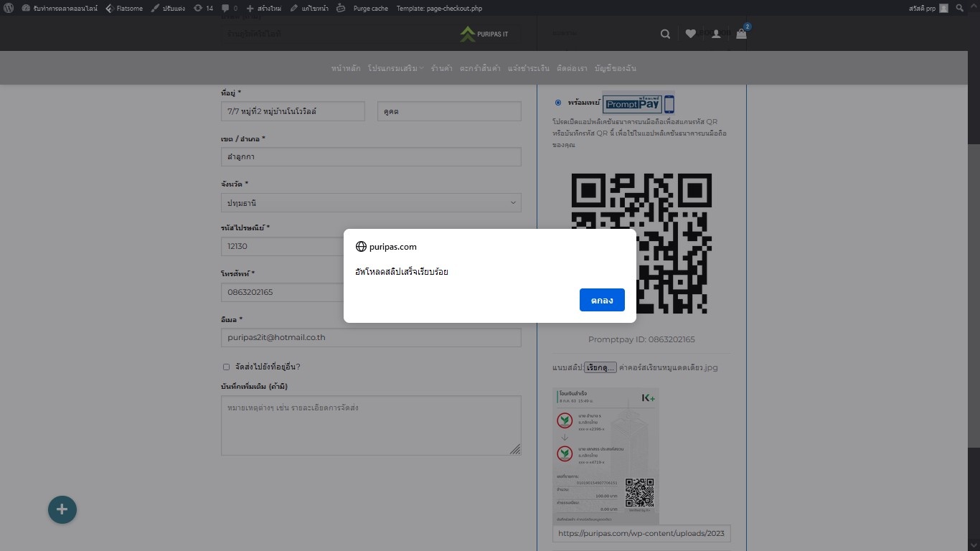Image resolution: width=980 pixels, height=551 pixels.
Task: Go to the ตะกร้าสินค้า menu item
Action: tap(482, 67)
